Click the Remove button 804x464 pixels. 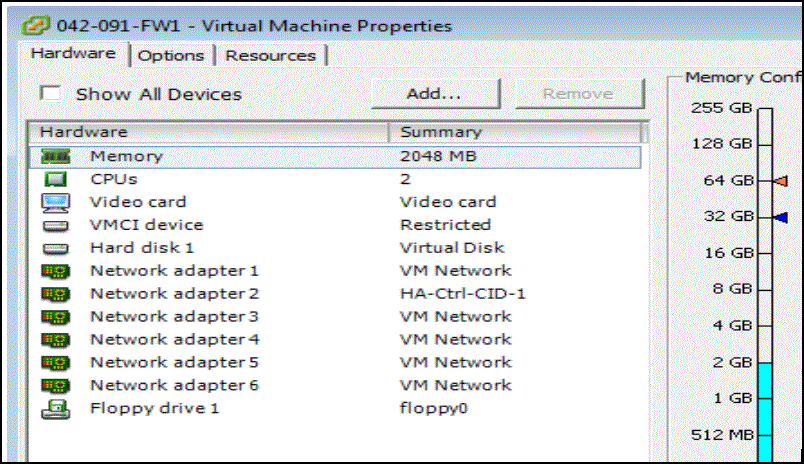578,94
